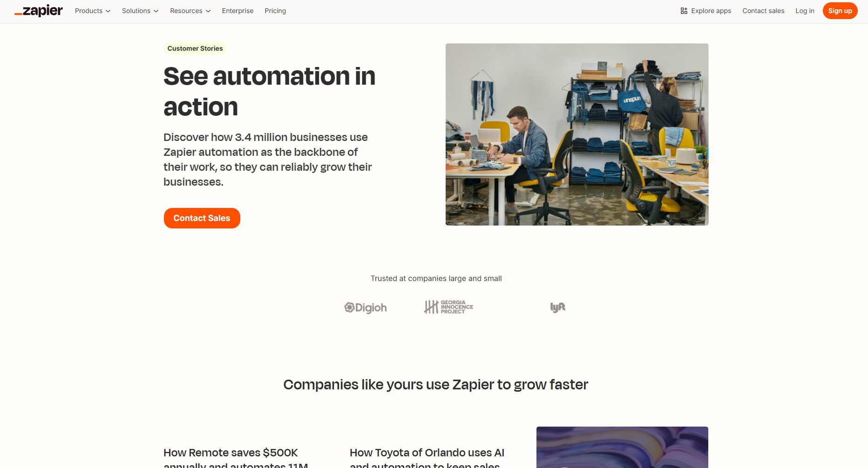Click the Georgia Innocence Project logo
The height and width of the screenshot is (468, 868).
tap(448, 307)
